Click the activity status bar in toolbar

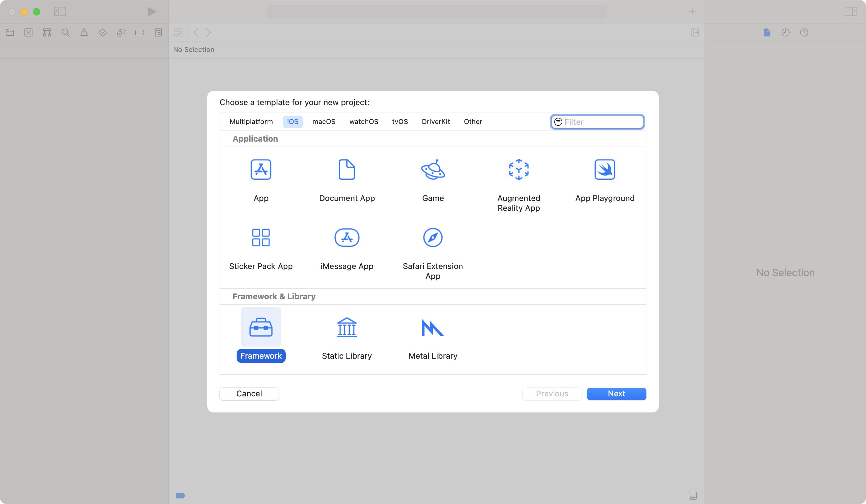pyautogui.click(x=436, y=12)
